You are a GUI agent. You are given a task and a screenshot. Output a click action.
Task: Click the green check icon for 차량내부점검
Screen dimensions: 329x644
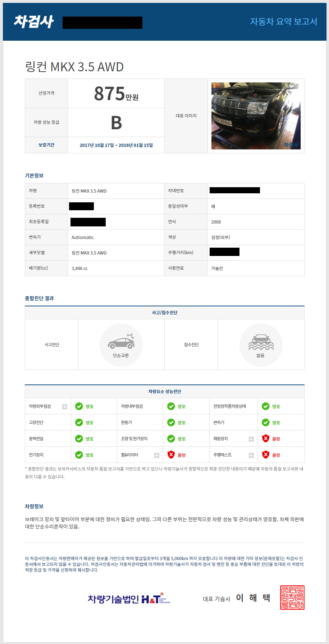coord(171,406)
